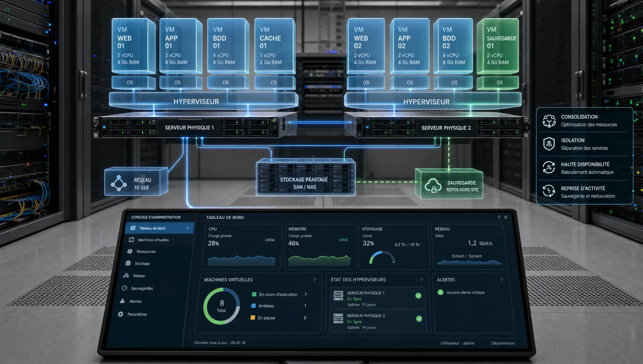Click the Aucune alerte critique check icon
643x364 pixels.
440,292
